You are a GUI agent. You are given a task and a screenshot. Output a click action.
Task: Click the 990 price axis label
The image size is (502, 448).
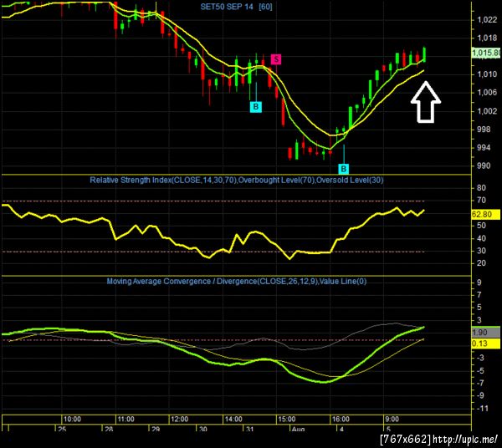click(x=484, y=166)
